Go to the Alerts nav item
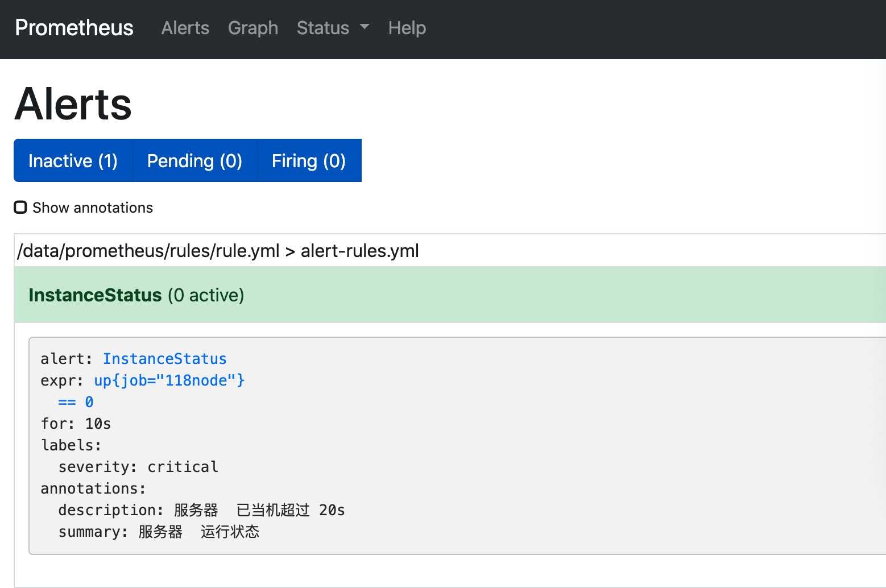 point(185,28)
